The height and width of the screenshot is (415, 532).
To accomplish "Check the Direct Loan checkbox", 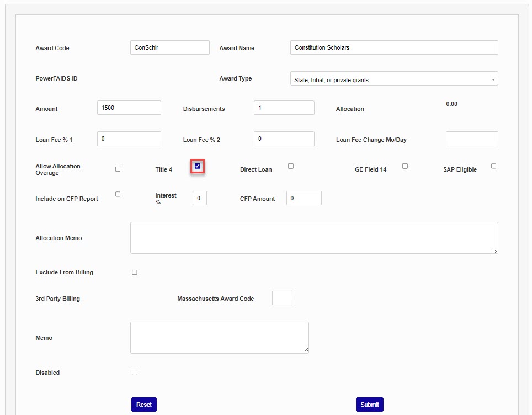I will click(x=291, y=166).
